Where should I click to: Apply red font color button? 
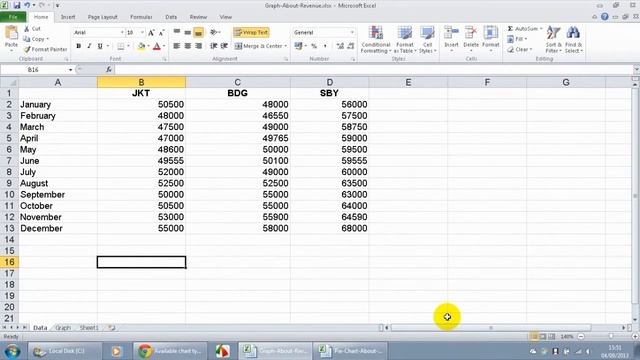pos(157,47)
